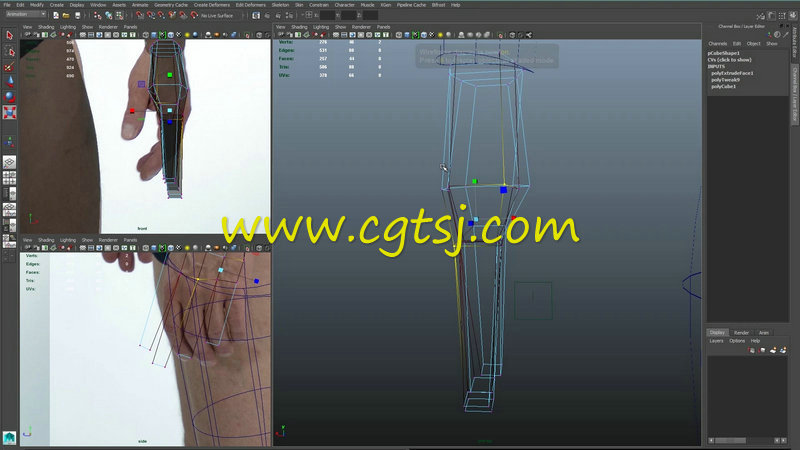Click the Select by hierarchy icon
This screenshot has width=800, height=450.
97,15
